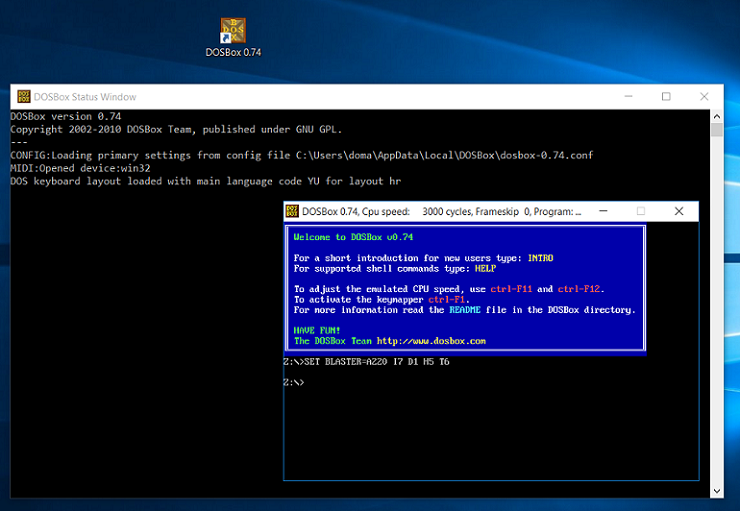
Task: Click the red ctrl-F12 shortcut text
Action: (579, 289)
